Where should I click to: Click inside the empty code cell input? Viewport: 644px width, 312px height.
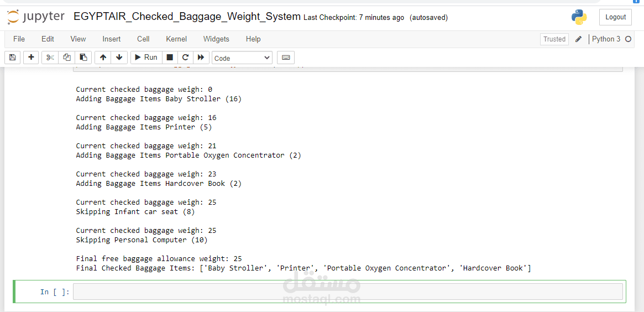[348, 292]
